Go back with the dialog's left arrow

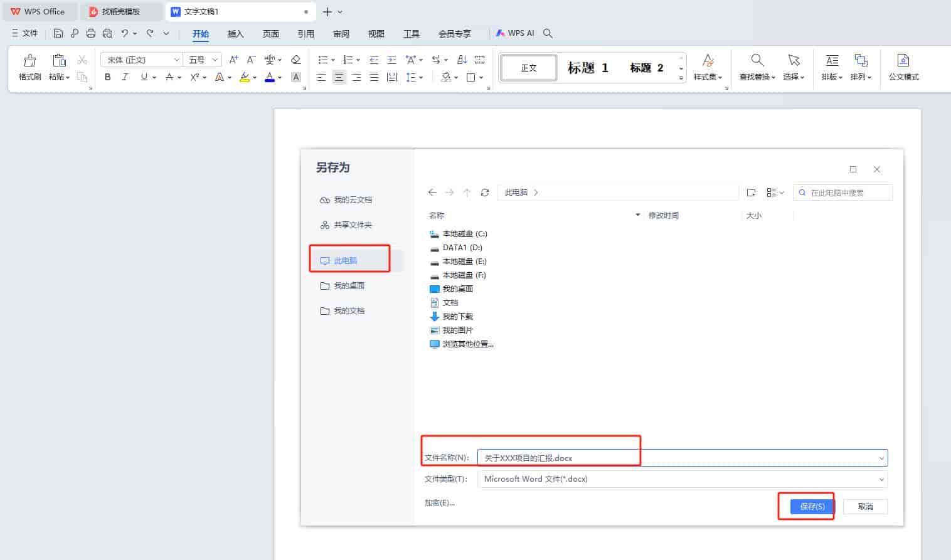[x=432, y=193]
